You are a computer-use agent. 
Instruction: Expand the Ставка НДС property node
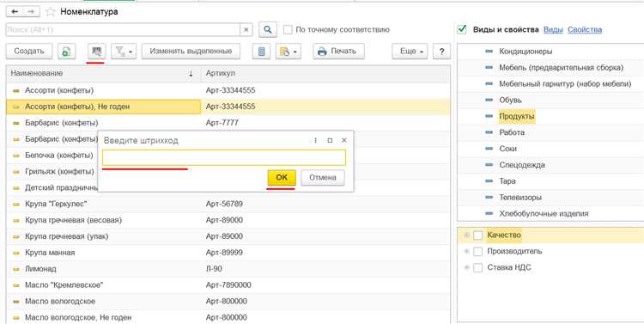466,267
